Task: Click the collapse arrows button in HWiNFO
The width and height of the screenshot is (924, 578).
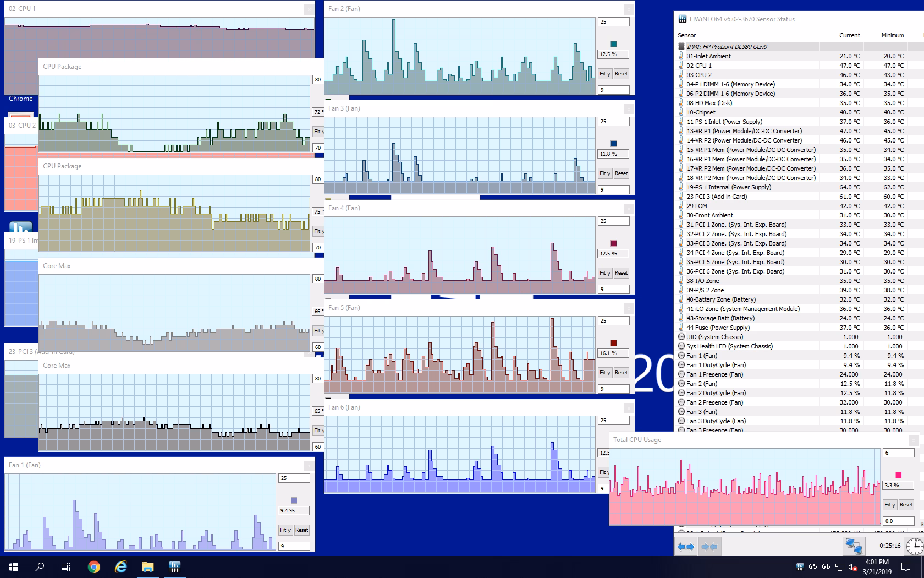Action: 710,547
